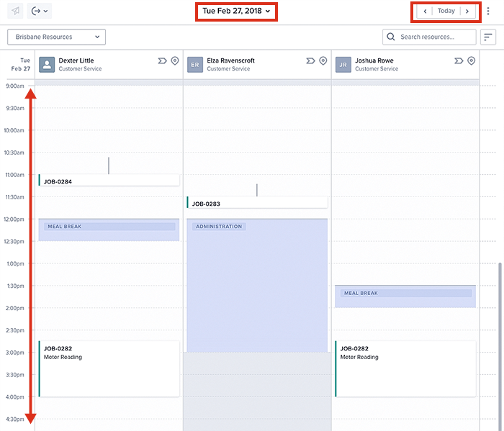The width and height of the screenshot is (504, 431).
Task: Click the Tue Feb 27 day header
Action: [x=21, y=65]
